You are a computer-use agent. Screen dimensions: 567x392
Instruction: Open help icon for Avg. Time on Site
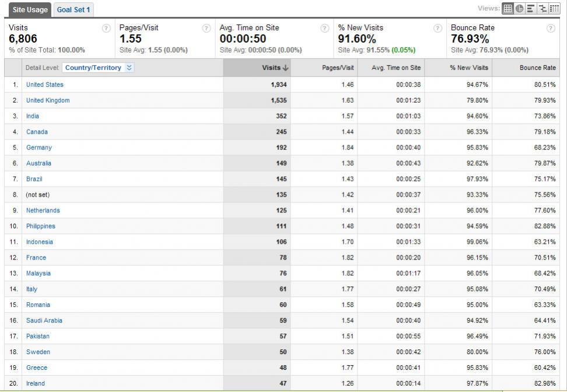[325, 28]
